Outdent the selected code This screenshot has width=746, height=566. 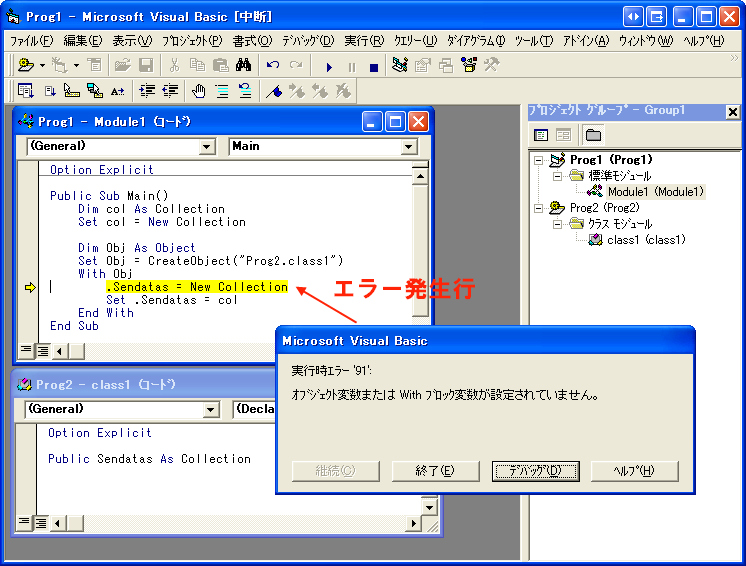(x=170, y=90)
